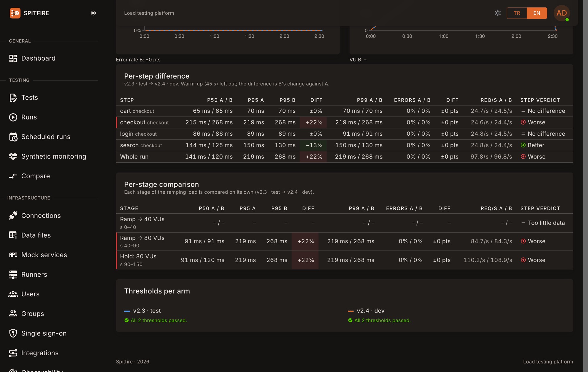Click the Data files table icon

pyautogui.click(x=13, y=235)
